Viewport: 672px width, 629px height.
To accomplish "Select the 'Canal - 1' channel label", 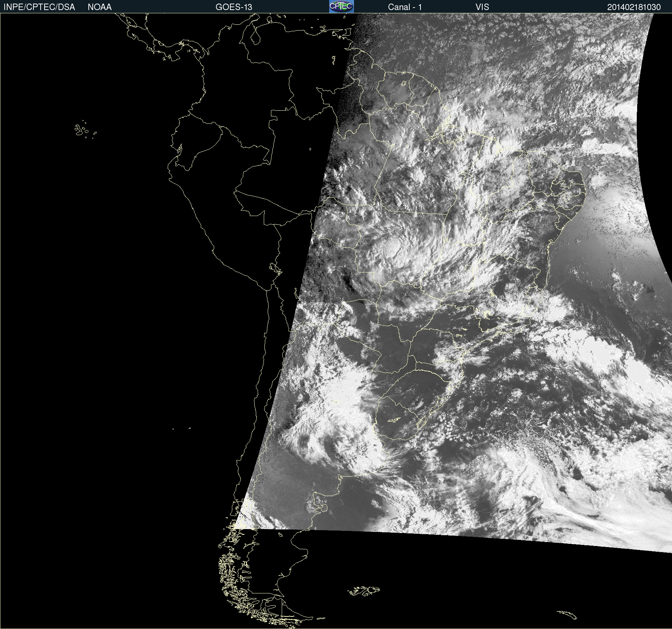I will tap(405, 7).
